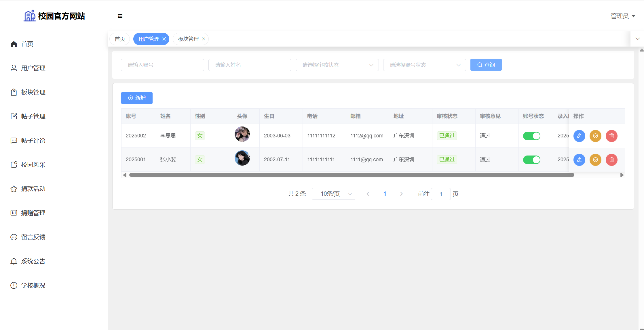Screen dimensions: 644x330
Task: Disable account status switch for 张小斐
Action: (531, 160)
